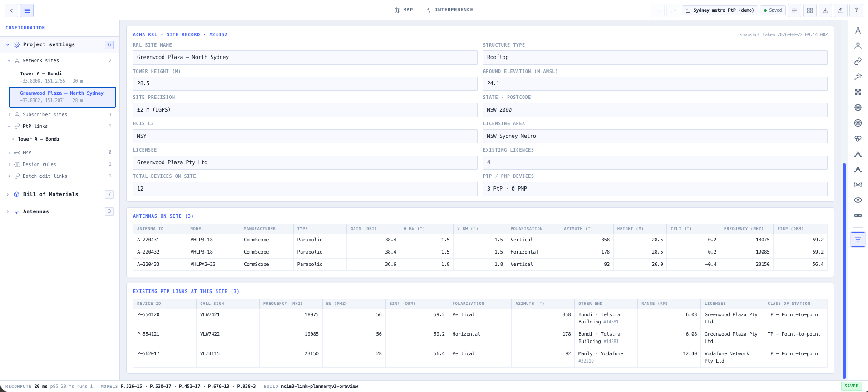Viewport: 868px width, 392px height.
Task: Click the Ground elevation 24.1 field
Action: [655, 84]
